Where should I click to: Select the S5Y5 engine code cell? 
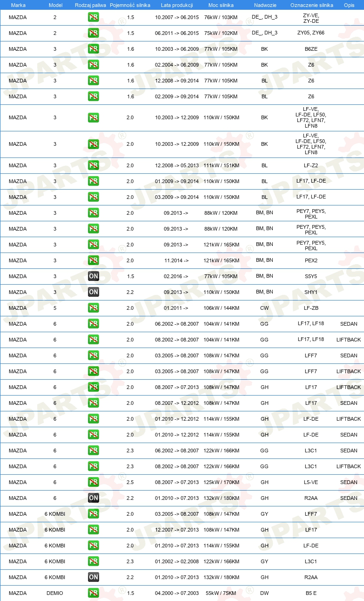pyautogui.click(x=311, y=276)
